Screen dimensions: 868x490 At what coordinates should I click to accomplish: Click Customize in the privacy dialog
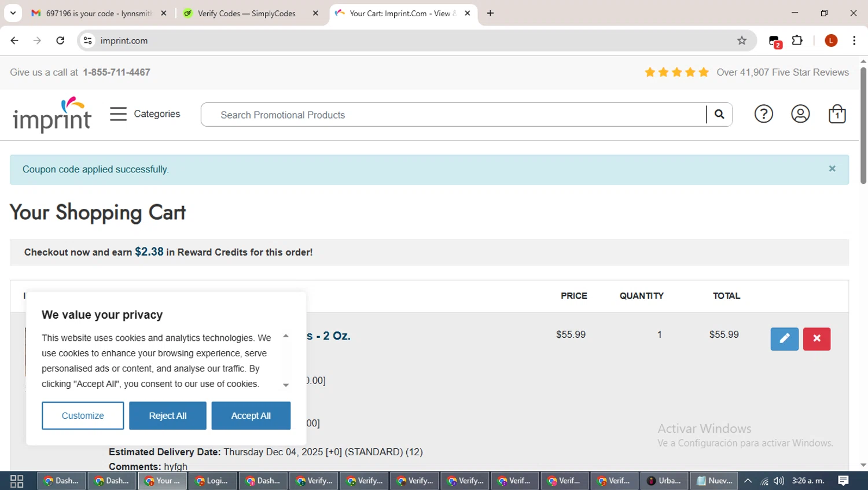[83, 416]
